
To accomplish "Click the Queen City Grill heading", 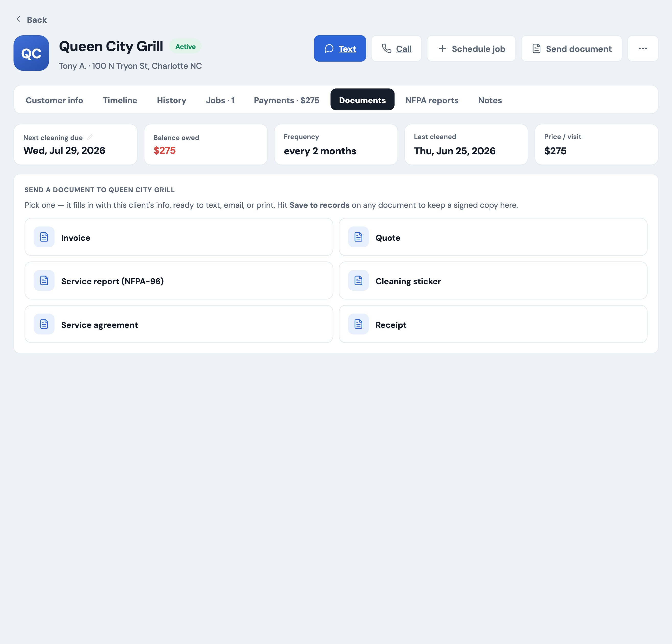I will tap(111, 46).
